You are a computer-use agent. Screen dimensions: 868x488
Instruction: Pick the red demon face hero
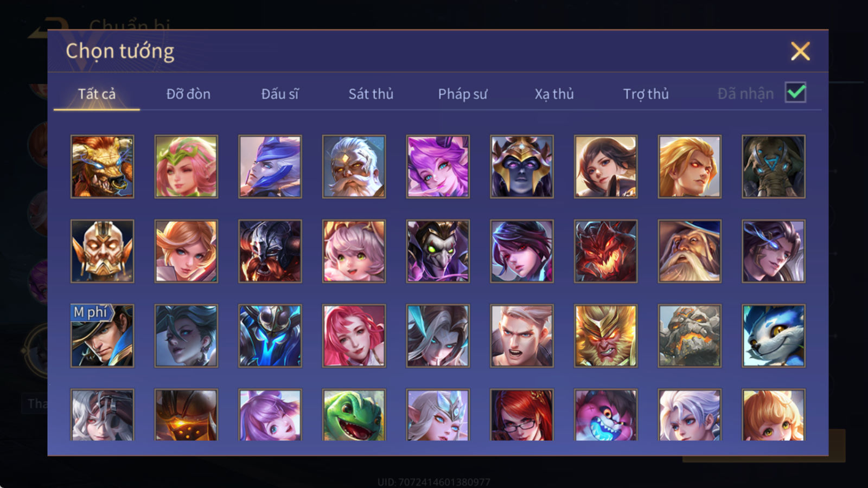[x=605, y=251]
